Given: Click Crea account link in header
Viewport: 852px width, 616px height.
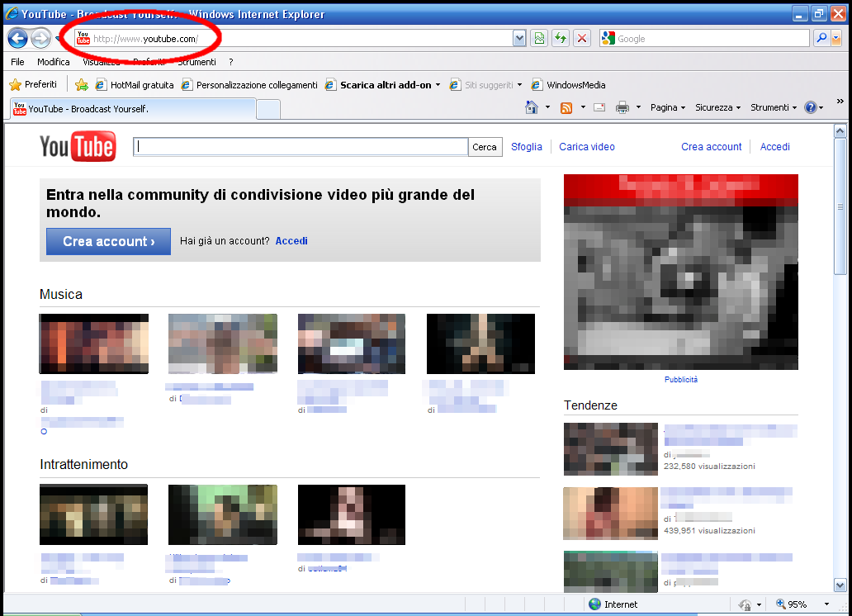Looking at the screenshot, I should [712, 147].
